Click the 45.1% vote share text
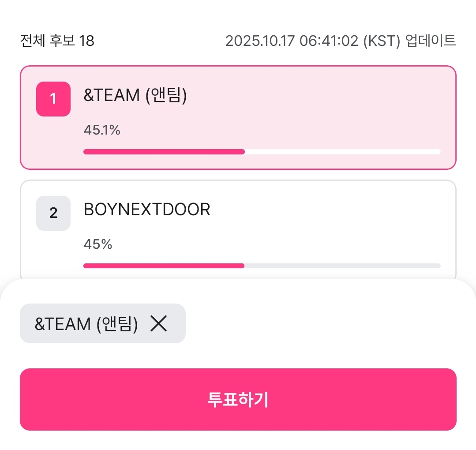This screenshot has height=450, width=476. (x=102, y=130)
